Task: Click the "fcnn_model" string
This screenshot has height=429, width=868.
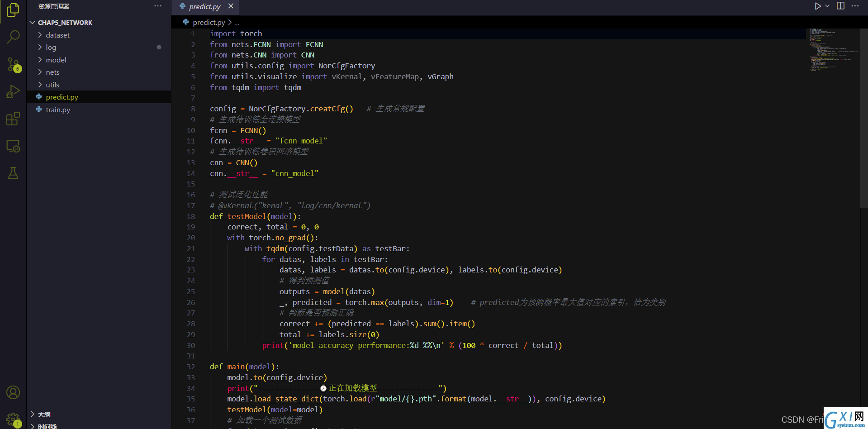Action: (301, 141)
